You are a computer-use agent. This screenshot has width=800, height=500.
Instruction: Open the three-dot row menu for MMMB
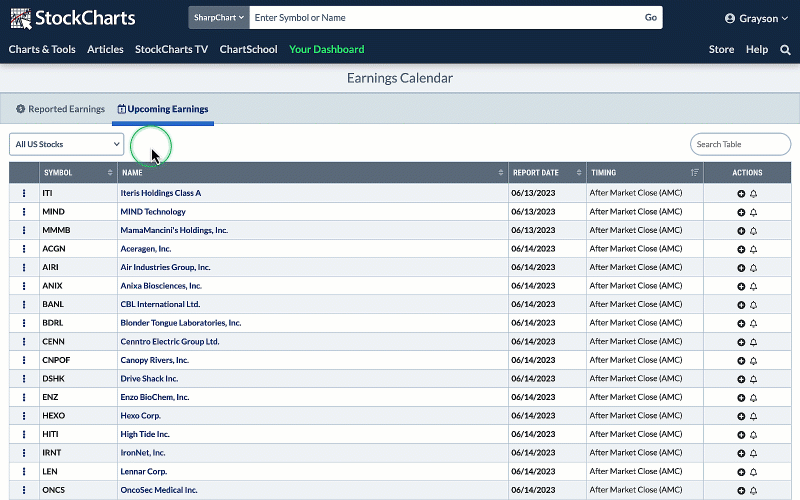24,230
